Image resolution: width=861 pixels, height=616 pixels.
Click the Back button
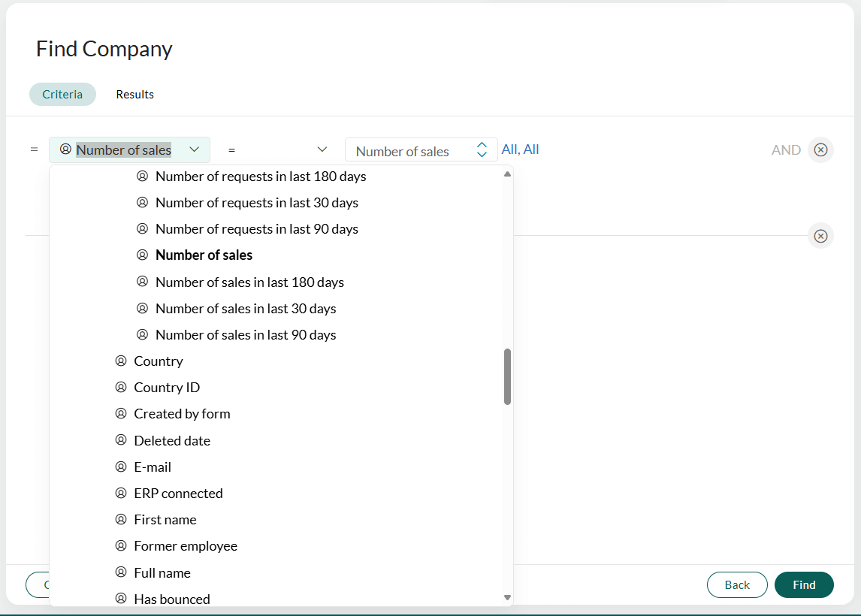(x=737, y=584)
